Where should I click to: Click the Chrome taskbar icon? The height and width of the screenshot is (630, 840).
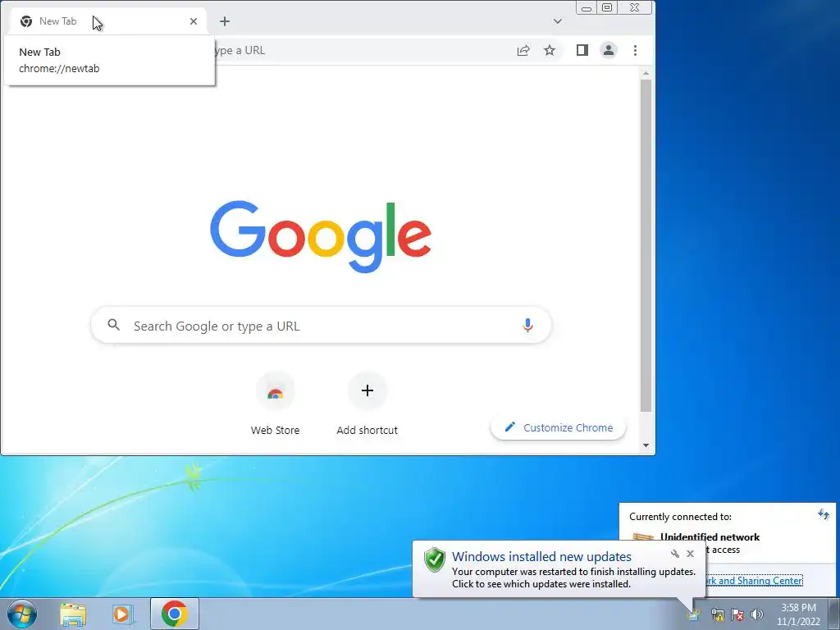(x=175, y=614)
